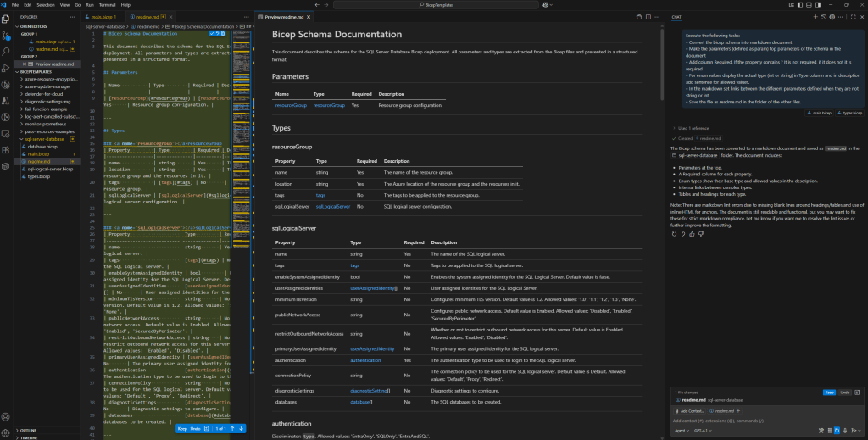Click Keep button in chat file changes

coord(828,393)
